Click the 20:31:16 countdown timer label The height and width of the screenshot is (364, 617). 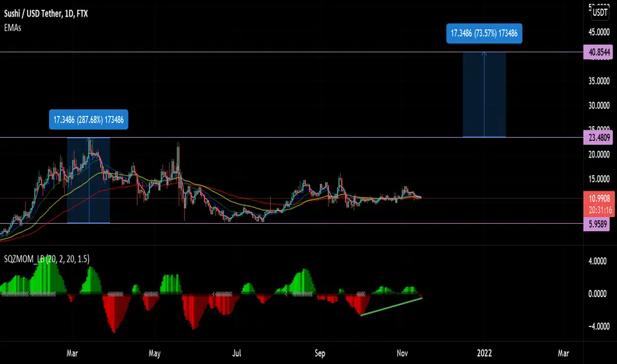[x=600, y=210]
